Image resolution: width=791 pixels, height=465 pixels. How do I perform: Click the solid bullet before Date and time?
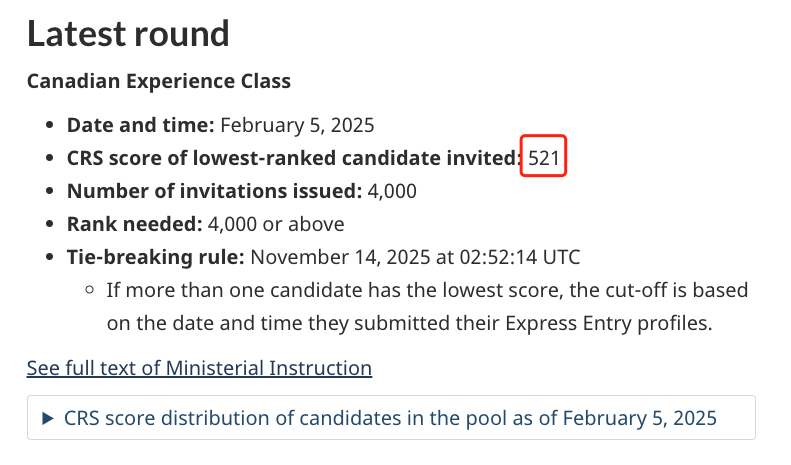click(49, 125)
